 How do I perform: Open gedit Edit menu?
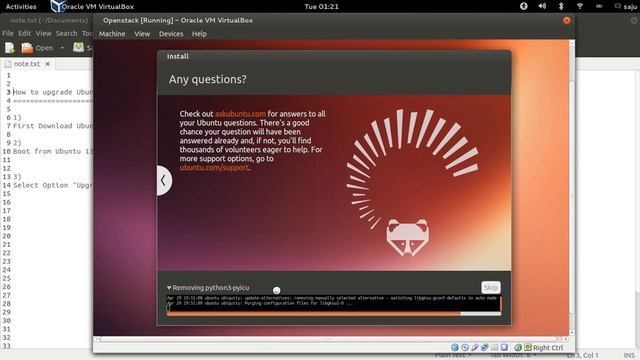[x=24, y=33]
